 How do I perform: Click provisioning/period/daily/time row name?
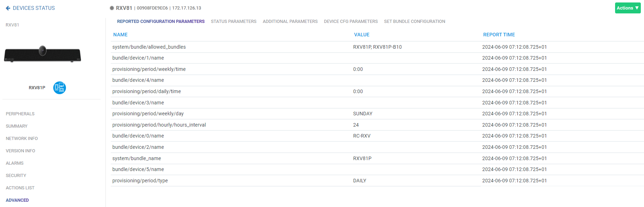[146, 91]
